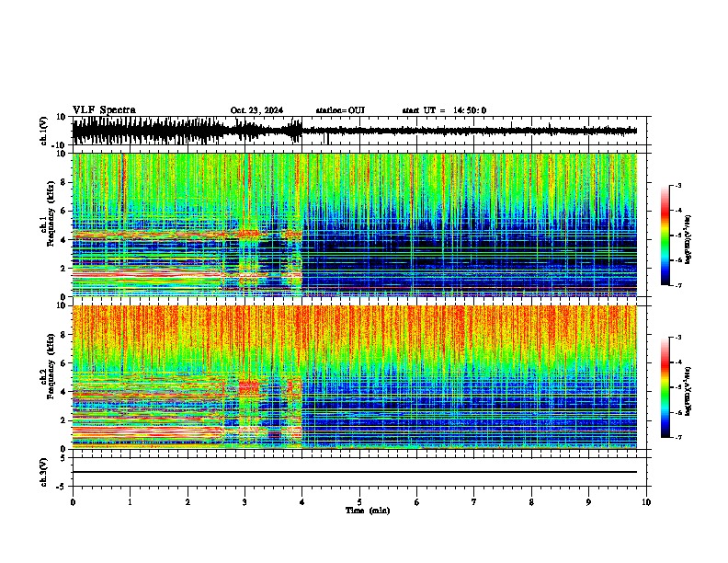Click the time axis tick label "9"
This screenshot has height=563, width=728.
point(588,502)
